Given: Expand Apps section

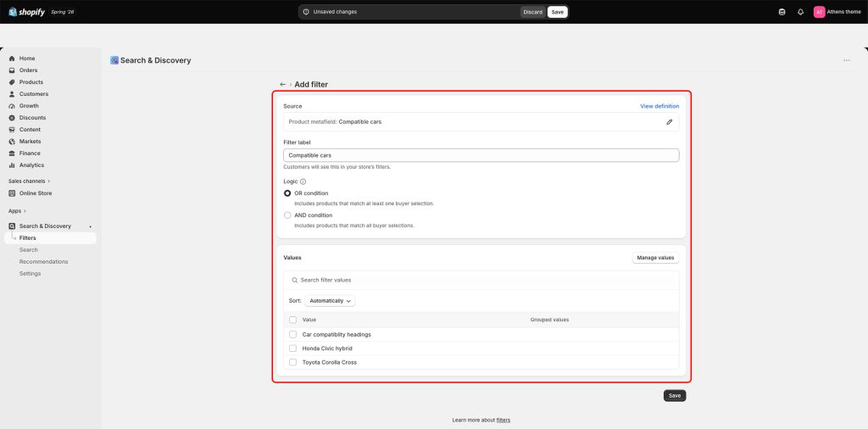Looking at the screenshot, I should (x=17, y=211).
